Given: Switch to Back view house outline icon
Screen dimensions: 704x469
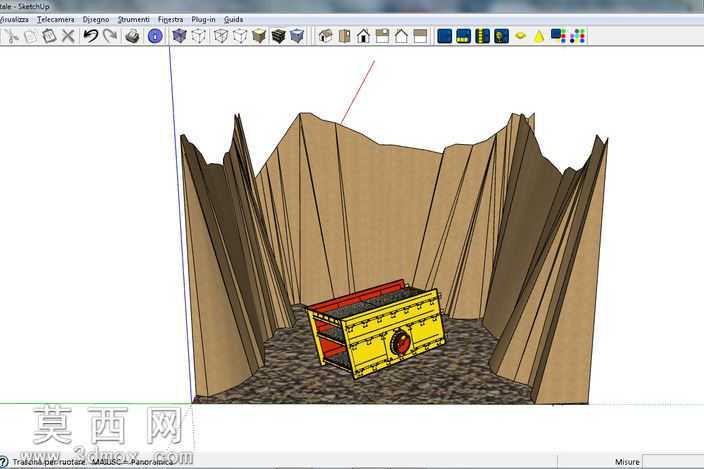Looking at the screenshot, I should (401, 36).
